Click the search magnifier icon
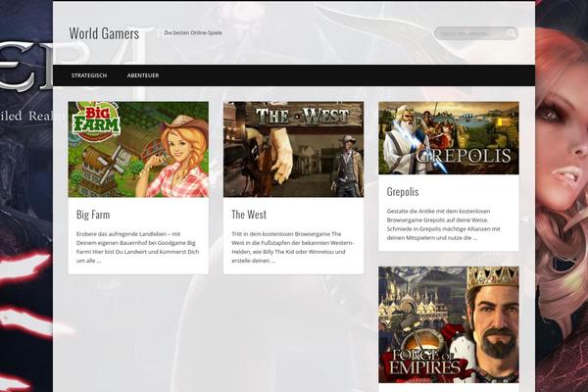 512,33
